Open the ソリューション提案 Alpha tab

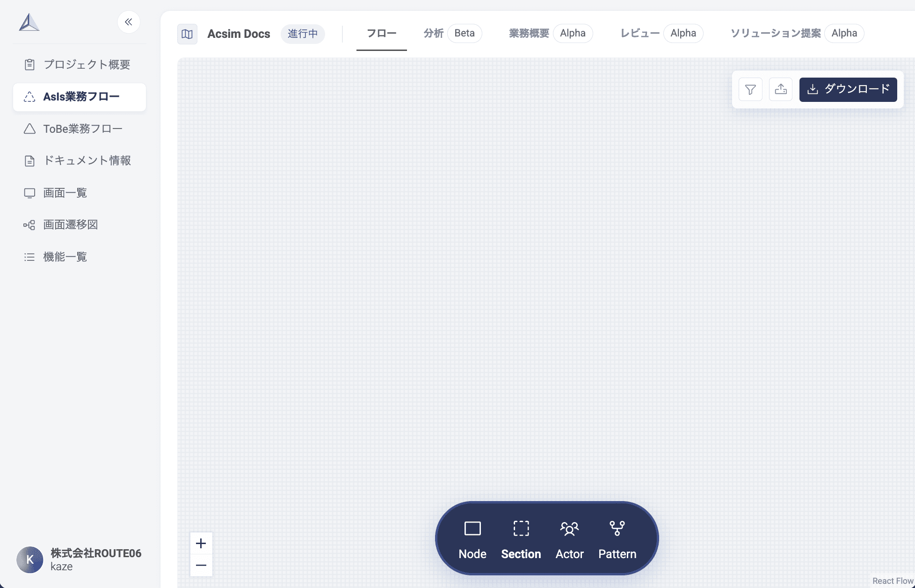point(797,33)
